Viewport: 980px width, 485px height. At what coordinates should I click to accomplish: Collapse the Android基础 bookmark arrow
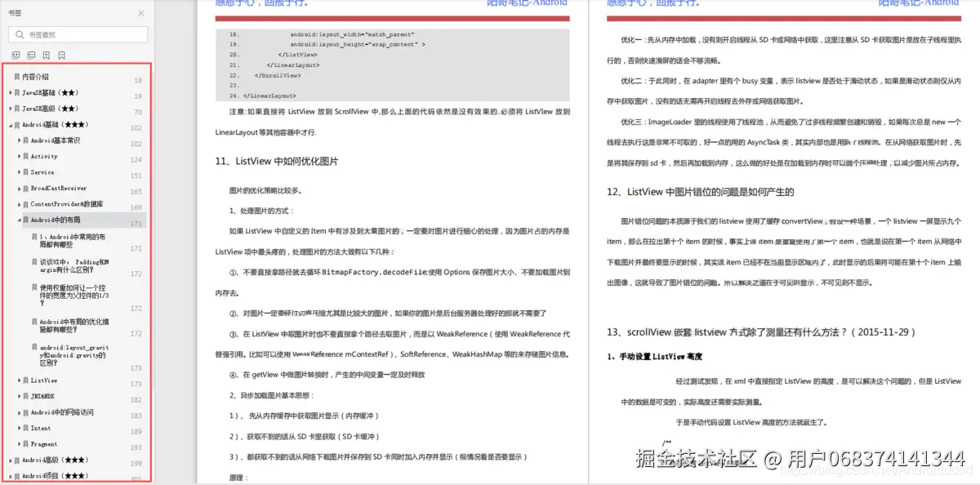click(x=10, y=125)
